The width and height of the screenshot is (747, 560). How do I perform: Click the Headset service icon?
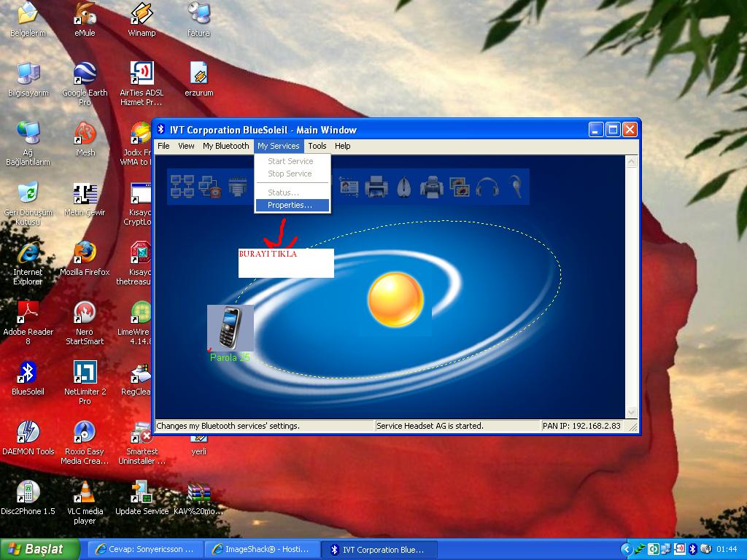[514, 187]
